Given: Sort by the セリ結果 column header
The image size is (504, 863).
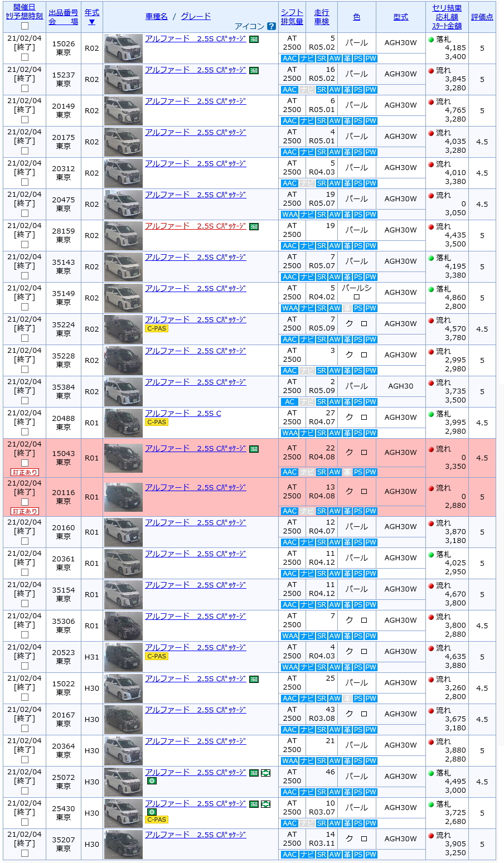Looking at the screenshot, I should 447,8.
